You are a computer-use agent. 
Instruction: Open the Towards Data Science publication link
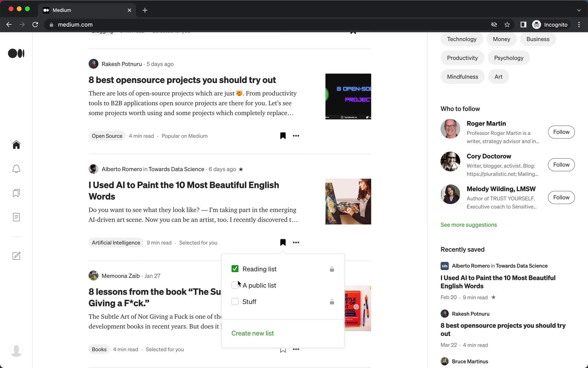coord(176,169)
